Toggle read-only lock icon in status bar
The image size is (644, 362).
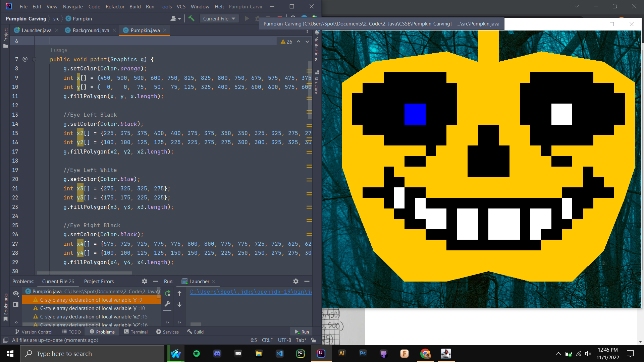pos(313,340)
